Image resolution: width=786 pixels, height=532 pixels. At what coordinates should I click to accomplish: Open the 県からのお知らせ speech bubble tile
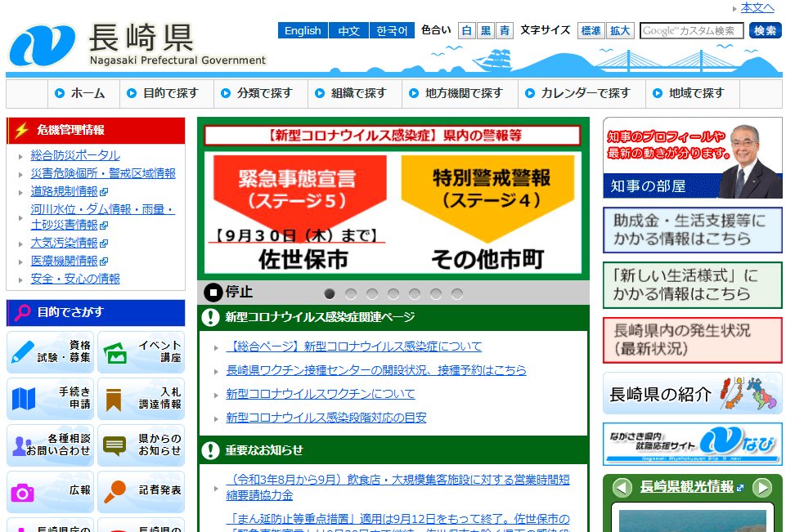click(141, 445)
